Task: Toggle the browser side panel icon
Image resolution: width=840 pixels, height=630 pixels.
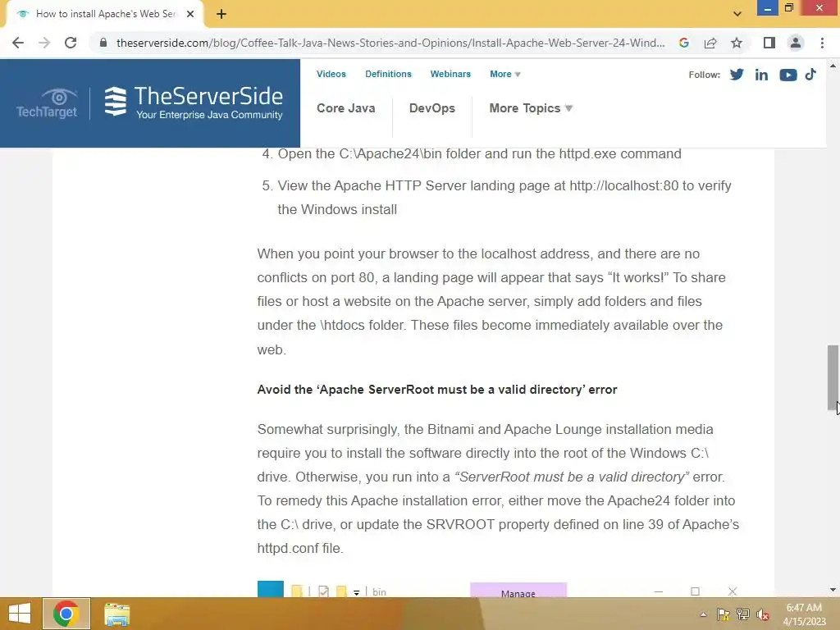Action: [x=769, y=43]
